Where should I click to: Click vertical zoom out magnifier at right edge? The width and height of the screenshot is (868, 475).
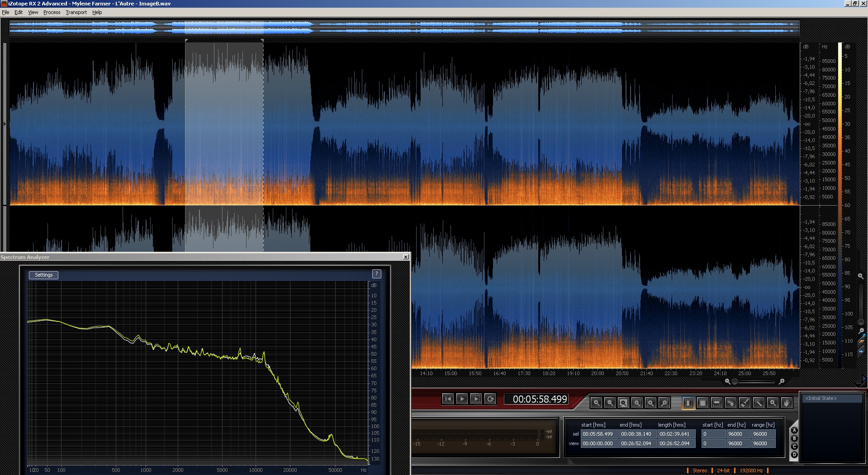point(861,331)
